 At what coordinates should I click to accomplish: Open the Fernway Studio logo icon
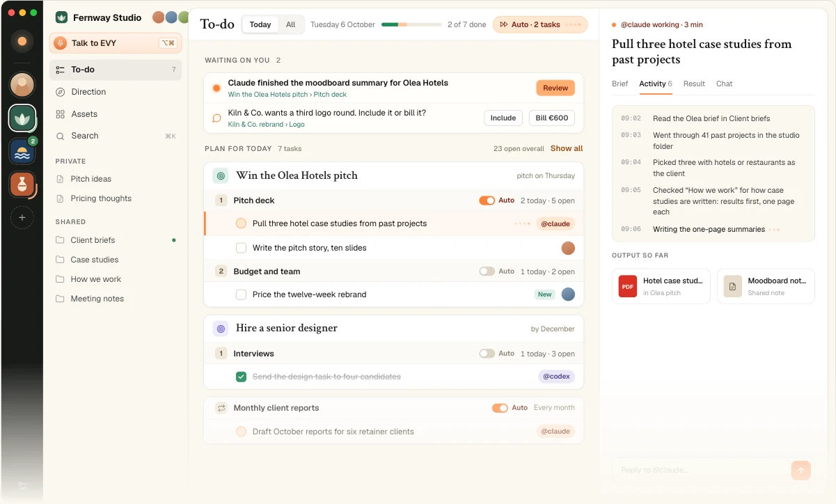61,17
